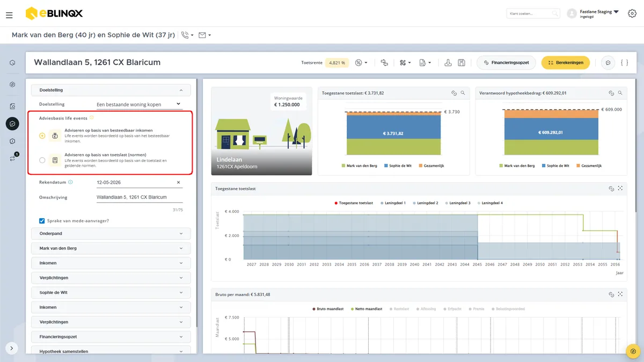This screenshot has height=362, width=644.
Task: Toggle the Bruto maandlast legend series
Action: click(328, 309)
